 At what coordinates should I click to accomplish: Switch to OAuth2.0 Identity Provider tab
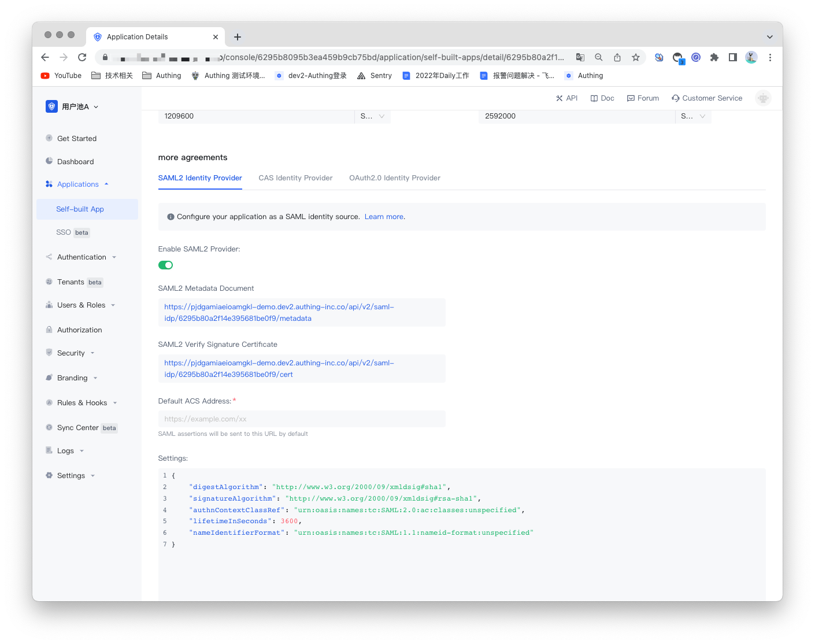pyautogui.click(x=395, y=177)
